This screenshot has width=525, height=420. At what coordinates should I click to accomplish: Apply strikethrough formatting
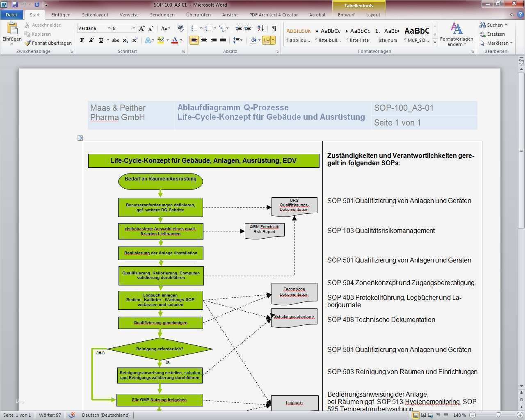[116, 40]
